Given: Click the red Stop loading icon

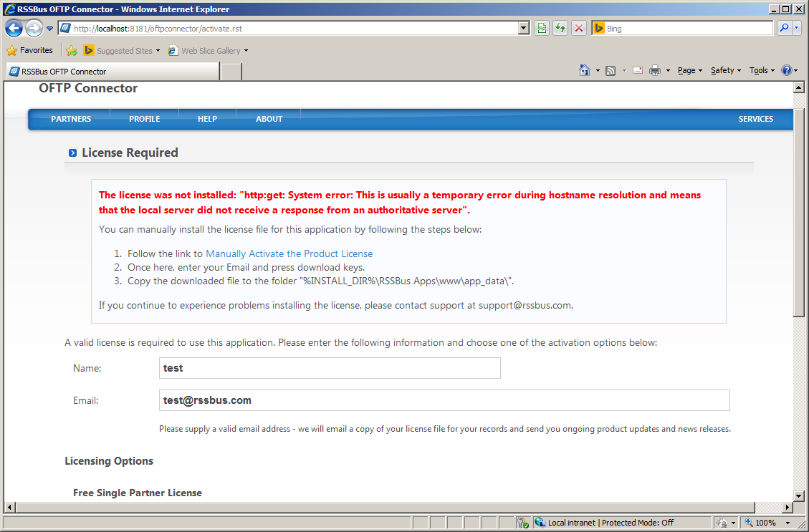Looking at the screenshot, I should pos(579,29).
